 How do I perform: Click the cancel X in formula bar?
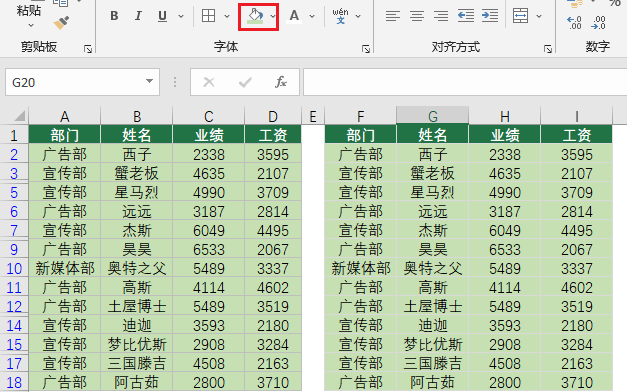click(209, 82)
